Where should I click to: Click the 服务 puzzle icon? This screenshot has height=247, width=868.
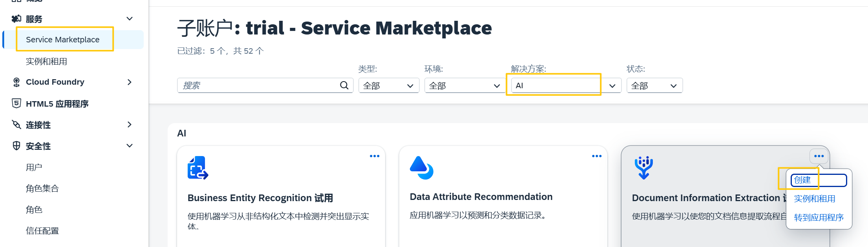(x=16, y=19)
